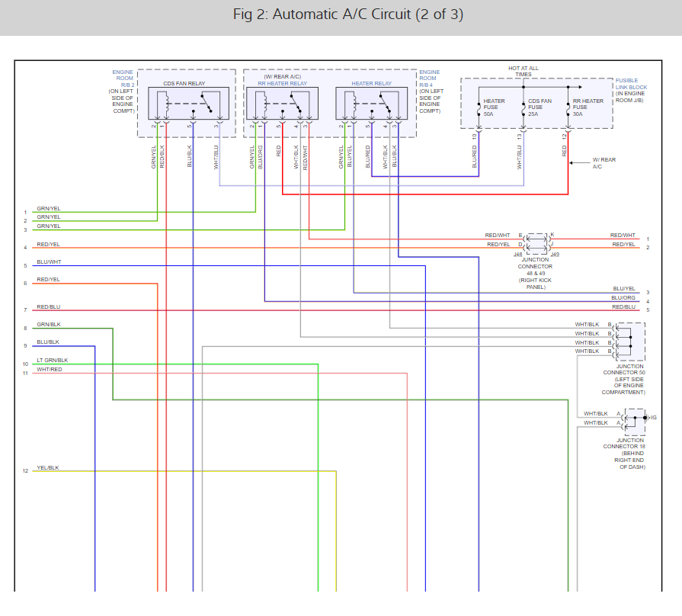This screenshot has width=682, height=616.
Task: Click the HEATER RELAY box symbol
Action: coord(371,104)
